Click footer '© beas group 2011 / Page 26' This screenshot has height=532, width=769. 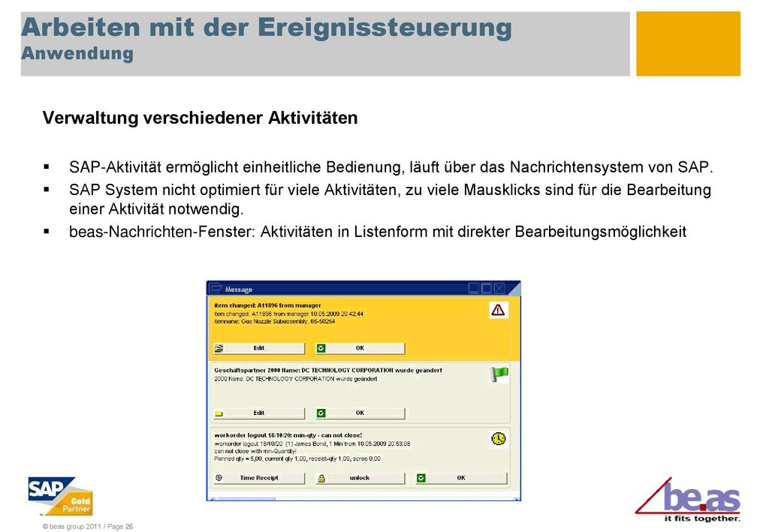point(88,527)
